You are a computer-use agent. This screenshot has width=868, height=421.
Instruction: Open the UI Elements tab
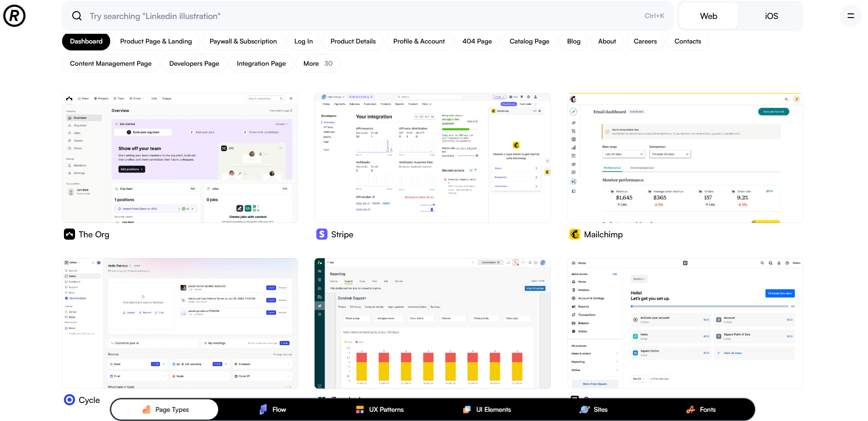point(486,409)
